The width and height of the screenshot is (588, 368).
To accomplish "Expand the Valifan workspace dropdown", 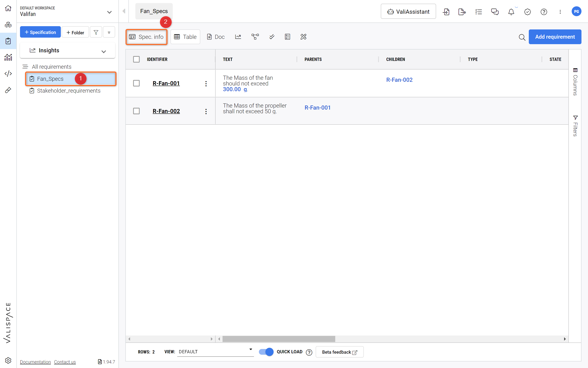I will pos(109,12).
